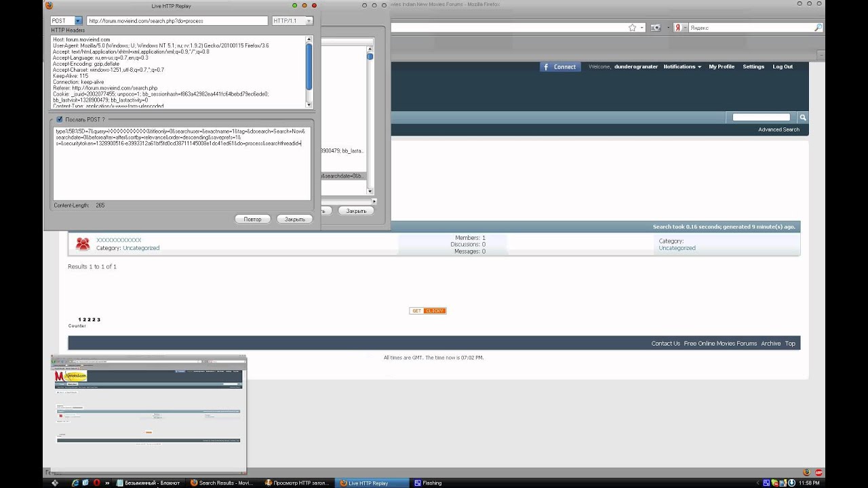Image resolution: width=868 pixels, height=488 pixels.
Task: Open Contact Us footer link
Action: click(665, 344)
